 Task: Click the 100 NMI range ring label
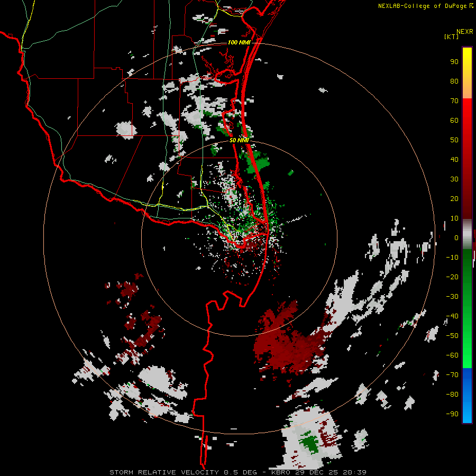click(x=239, y=42)
